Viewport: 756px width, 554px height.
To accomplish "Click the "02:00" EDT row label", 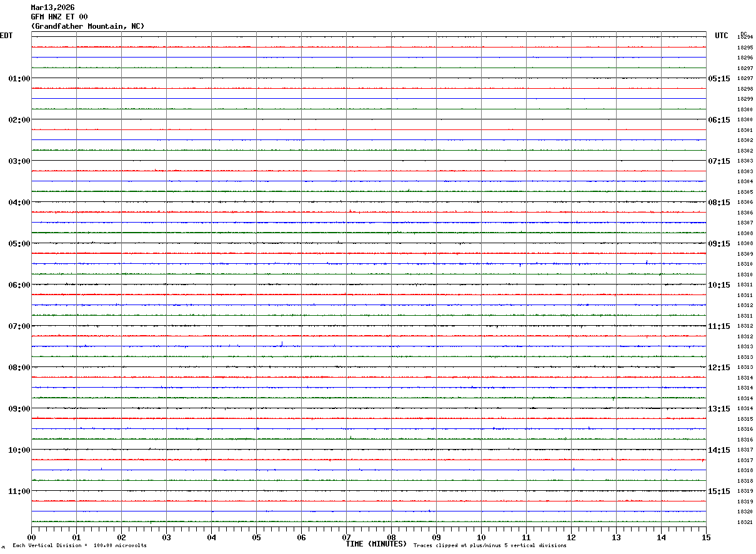I will (19, 120).
